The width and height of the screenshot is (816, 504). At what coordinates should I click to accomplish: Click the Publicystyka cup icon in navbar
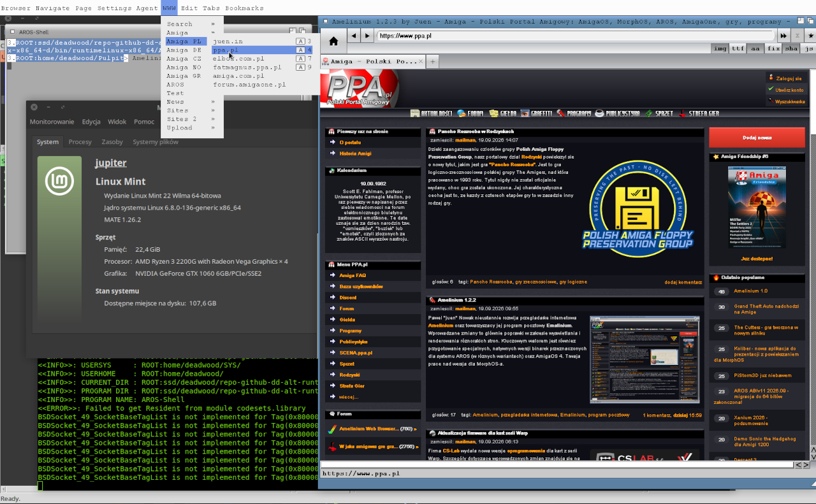(x=599, y=113)
